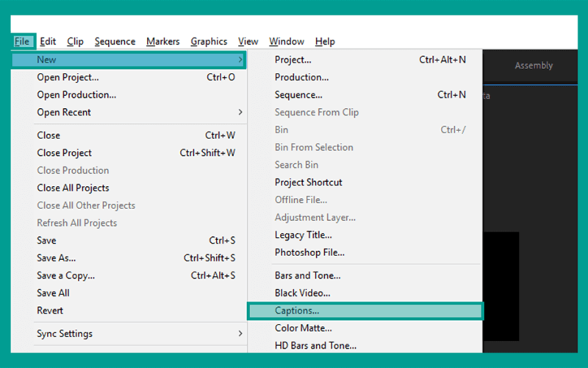Select Bin From Selection entry
588x368 pixels.
point(365,147)
